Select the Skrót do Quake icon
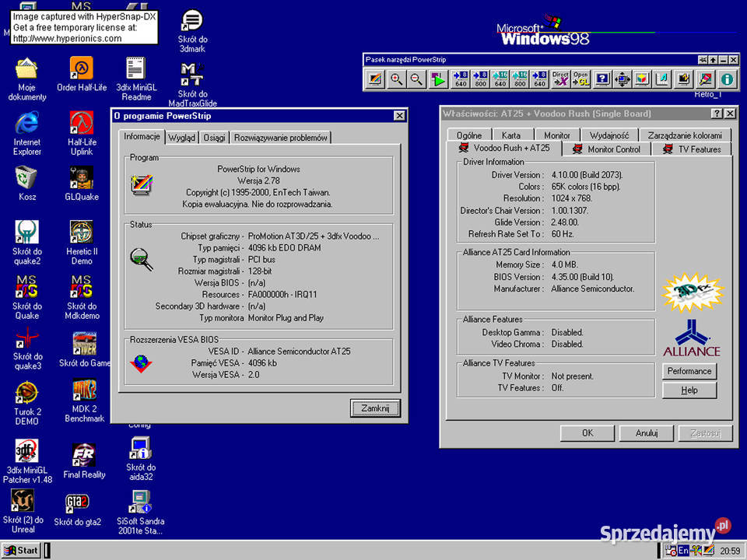The image size is (747, 560). tap(26, 298)
